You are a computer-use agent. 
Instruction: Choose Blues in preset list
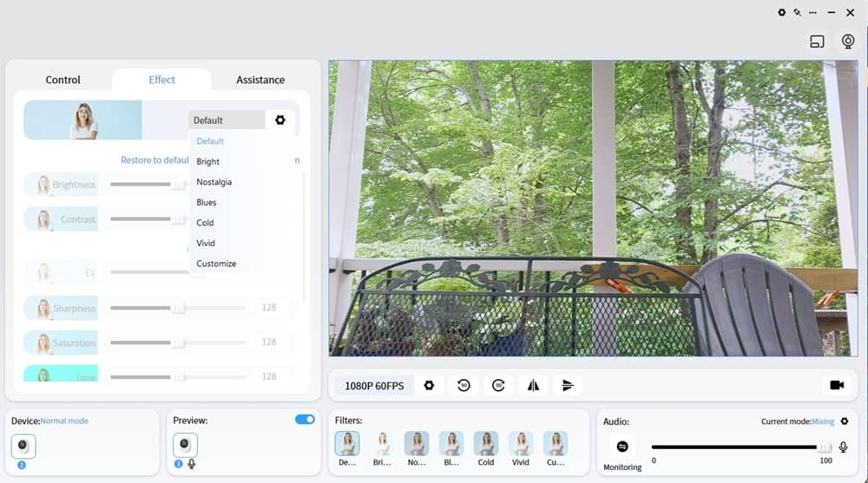click(x=207, y=203)
